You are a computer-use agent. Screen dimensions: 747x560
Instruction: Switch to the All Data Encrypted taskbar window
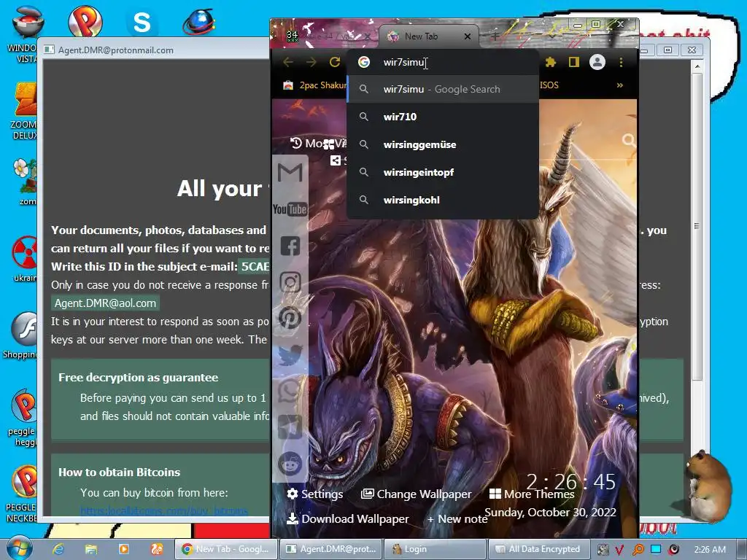pyautogui.click(x=539, y=549)
